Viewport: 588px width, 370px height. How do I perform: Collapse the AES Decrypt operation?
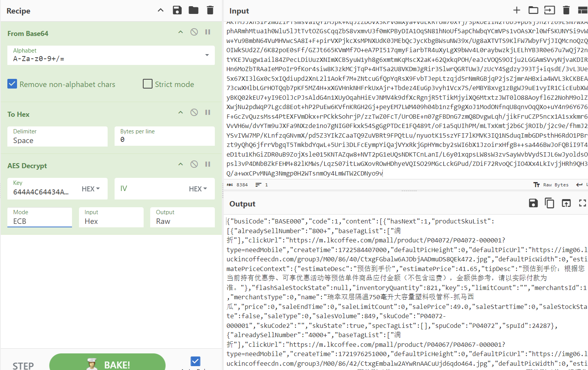[180, 164]
